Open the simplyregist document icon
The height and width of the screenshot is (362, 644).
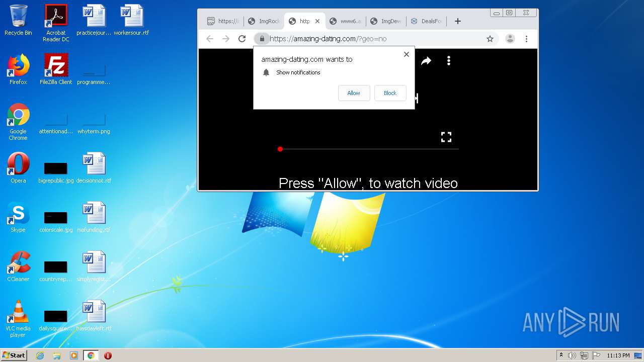tap(94, 266)
